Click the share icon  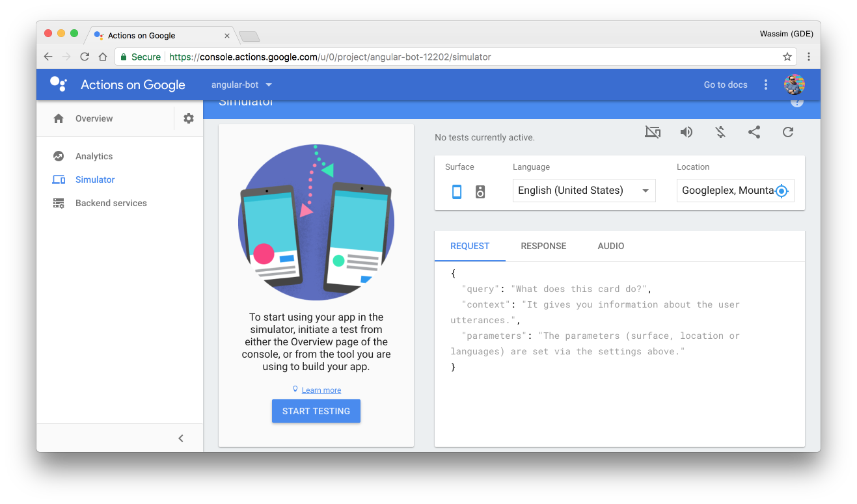click(x=754, y=132)
